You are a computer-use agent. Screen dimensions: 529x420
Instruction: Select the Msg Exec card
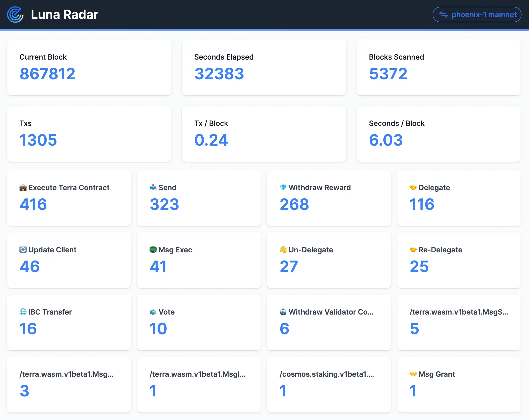pyautogui.click(x=199, y=260)
